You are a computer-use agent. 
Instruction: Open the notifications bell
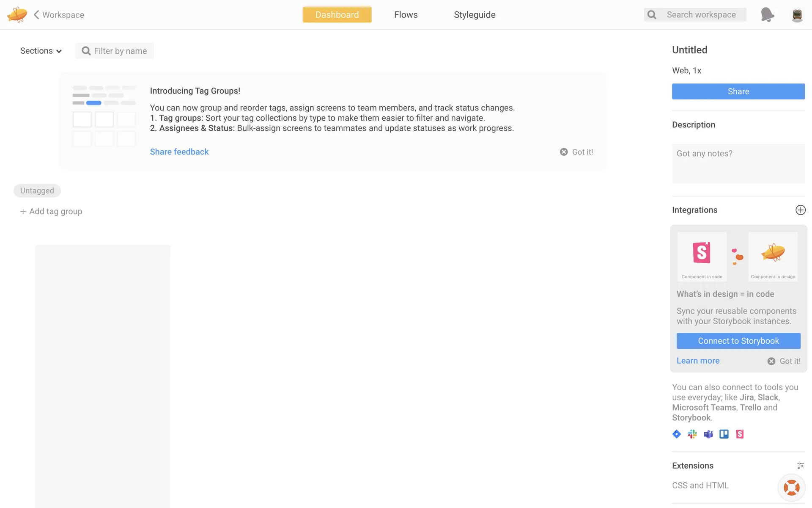click(767, 14)
